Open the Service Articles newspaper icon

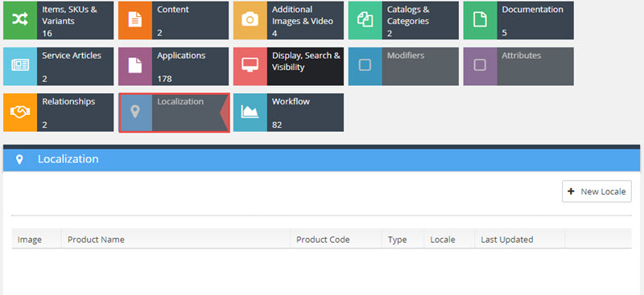point(20,66)
